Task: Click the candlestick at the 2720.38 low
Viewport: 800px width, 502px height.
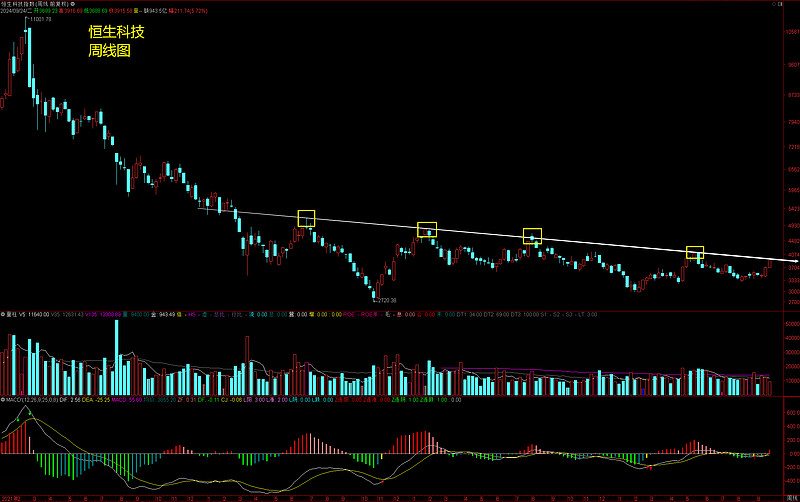Action: pyautogui.click(x=374, y=293)
